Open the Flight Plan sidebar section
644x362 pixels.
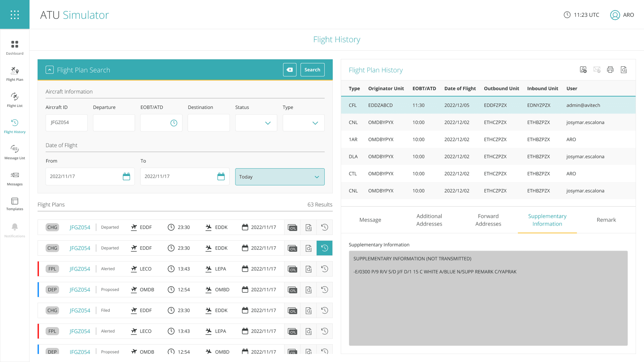(x=14, y=73)
